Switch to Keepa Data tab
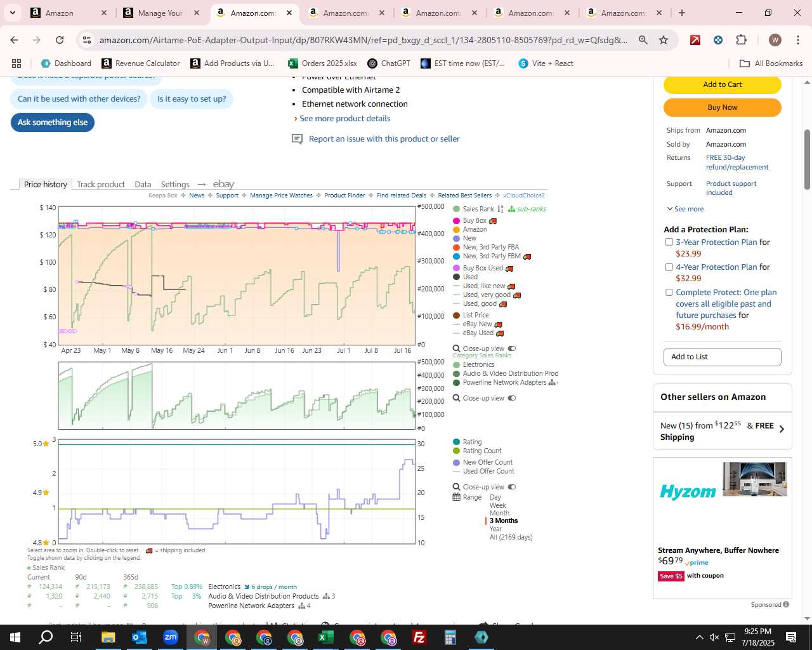 [x=143, y=184]
